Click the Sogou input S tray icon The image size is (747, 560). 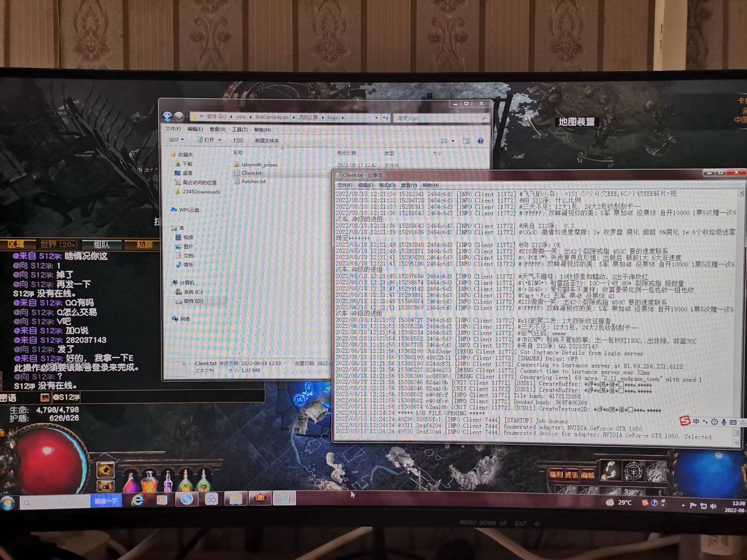click(645, 503)
